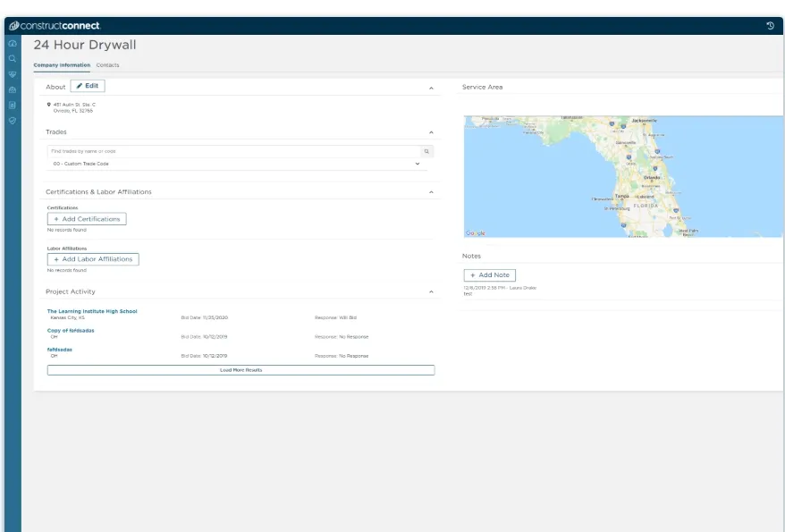785x532 pixels.
Task: Collapse the Trades section
Action: pos(431,132)
